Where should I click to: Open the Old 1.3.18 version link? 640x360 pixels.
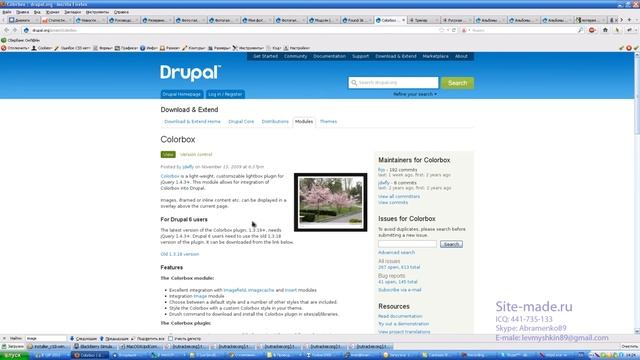click(x=180, y=254)
